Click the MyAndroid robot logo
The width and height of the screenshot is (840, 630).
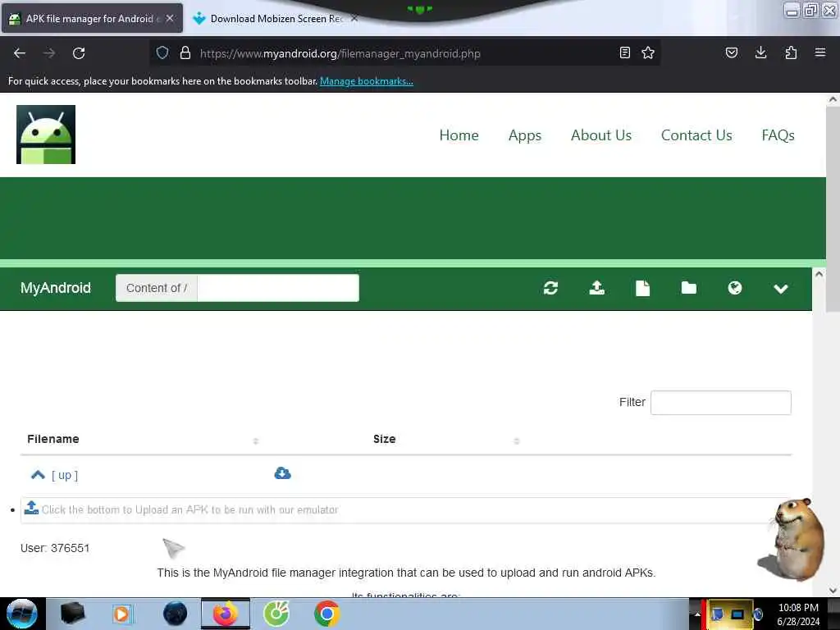pyautogui.click(x=46, y=135)
